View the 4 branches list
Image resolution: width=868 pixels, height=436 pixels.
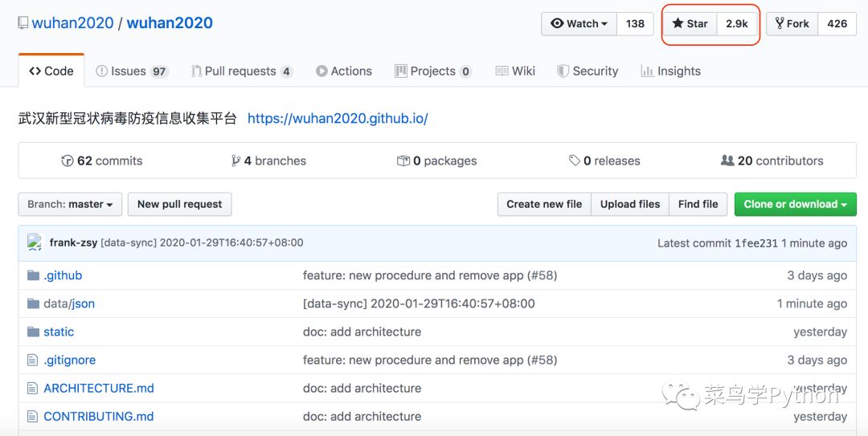pyautogui.click(x=269, y=161)
